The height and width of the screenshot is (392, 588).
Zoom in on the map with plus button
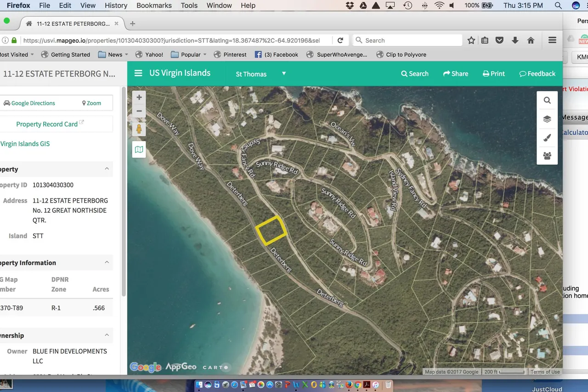pyautogui.click(x=139, y=97)
